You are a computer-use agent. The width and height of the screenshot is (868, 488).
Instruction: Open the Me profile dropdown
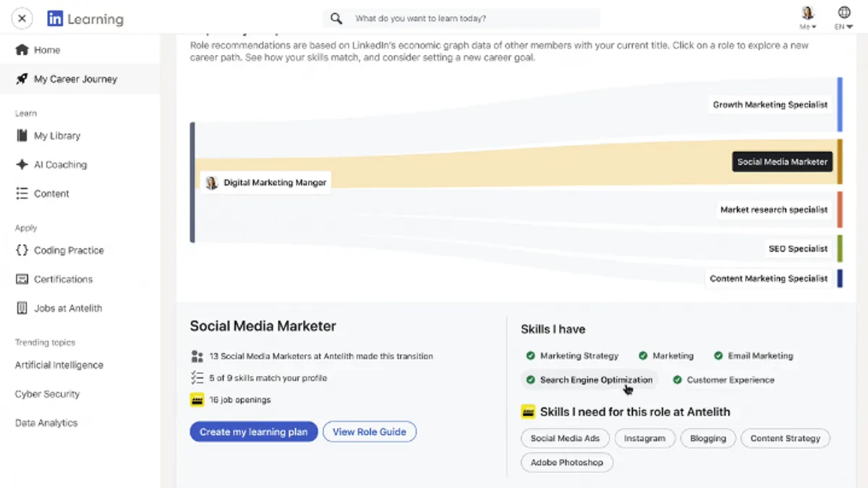[808, 19]
